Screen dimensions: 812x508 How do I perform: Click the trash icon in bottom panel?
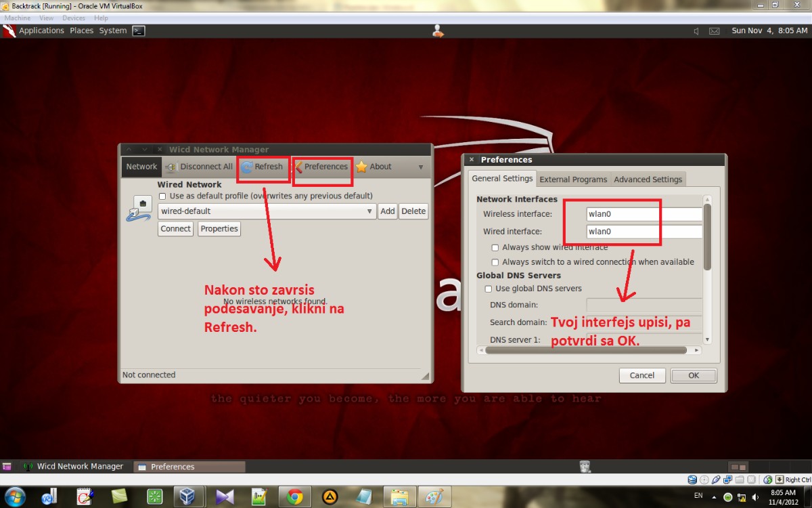[x=585, y=466]
